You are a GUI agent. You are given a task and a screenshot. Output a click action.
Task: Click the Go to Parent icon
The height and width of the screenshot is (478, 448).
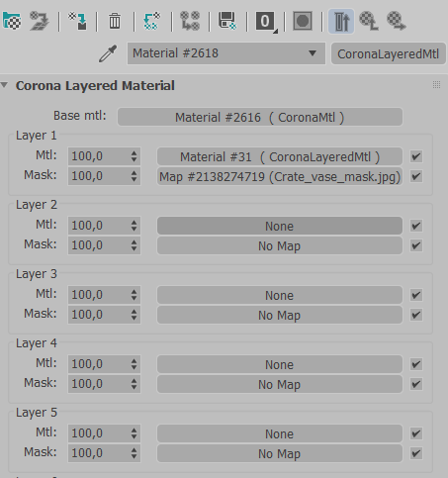click(369, 21)
